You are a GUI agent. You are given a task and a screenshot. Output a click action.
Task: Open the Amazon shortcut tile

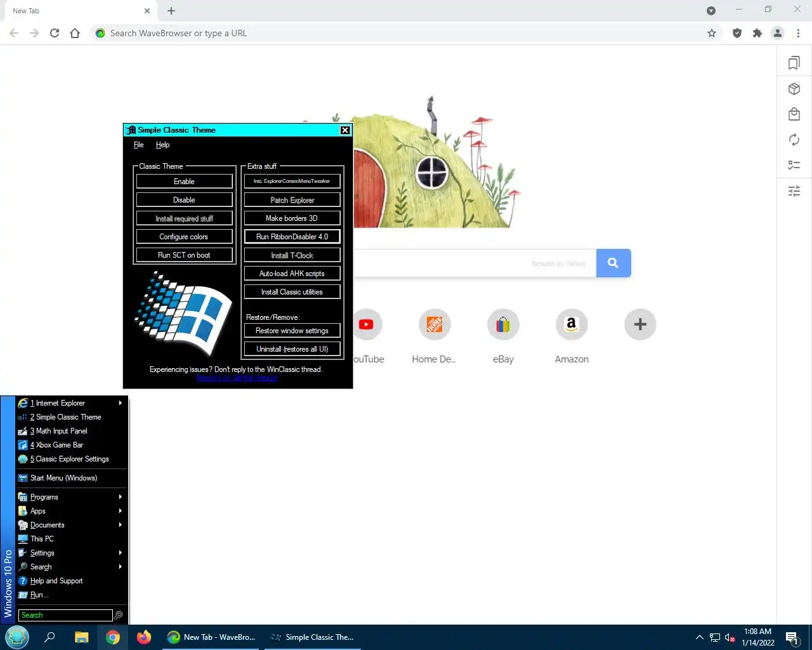pos(572,324)
